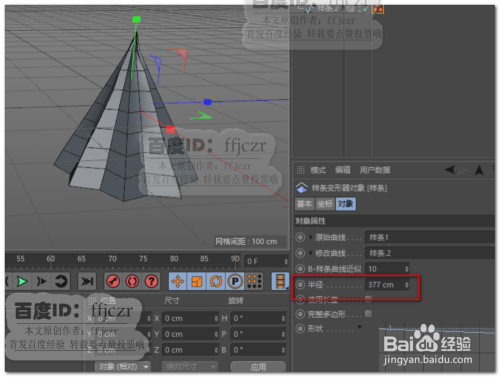
Task: Enable the 完整多边形 checkbox
Action: click(x=368, y=314)
